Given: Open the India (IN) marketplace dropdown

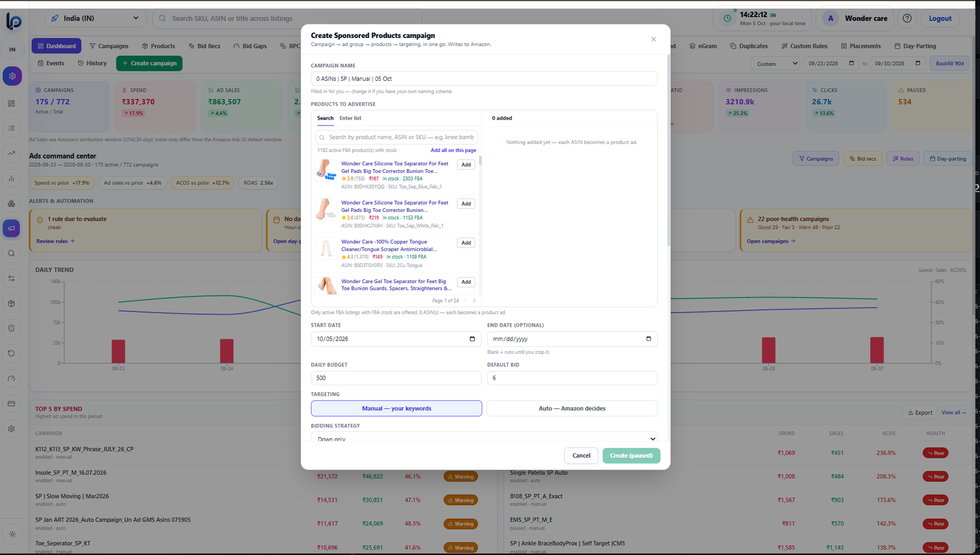Looking at the screenshot, I should click(95, 18).
